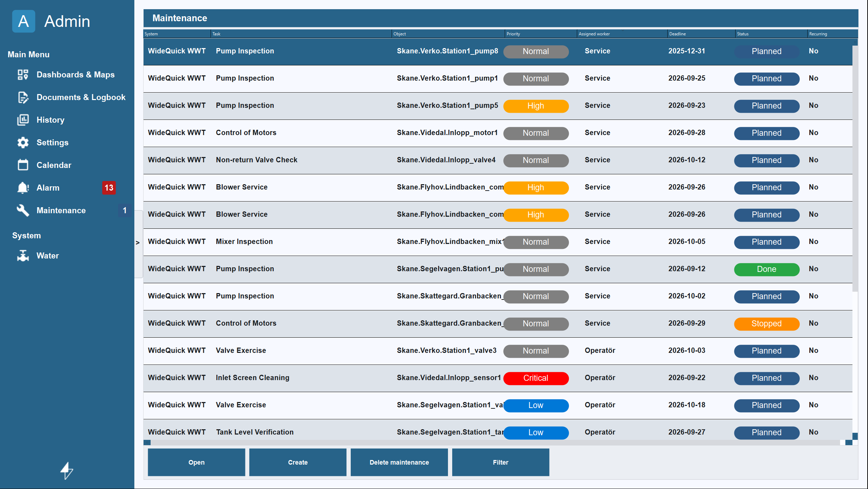
Task: Click the horizontal scrollbar below the table
Action: pos(495,442)
